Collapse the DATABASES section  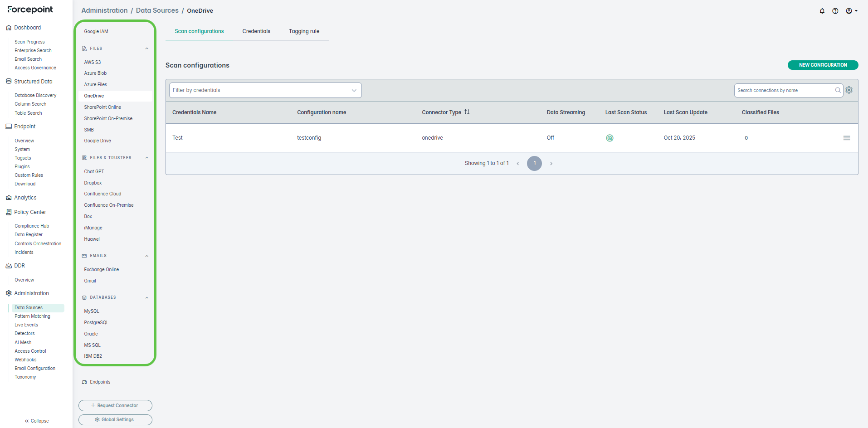click(x=146, y=298)
